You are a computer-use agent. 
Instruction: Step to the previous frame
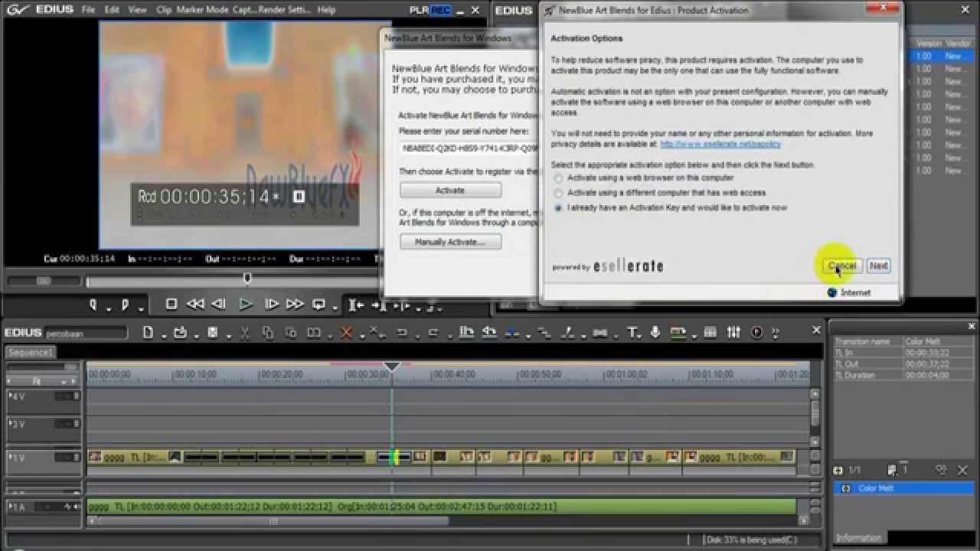(x=219, y=304)
